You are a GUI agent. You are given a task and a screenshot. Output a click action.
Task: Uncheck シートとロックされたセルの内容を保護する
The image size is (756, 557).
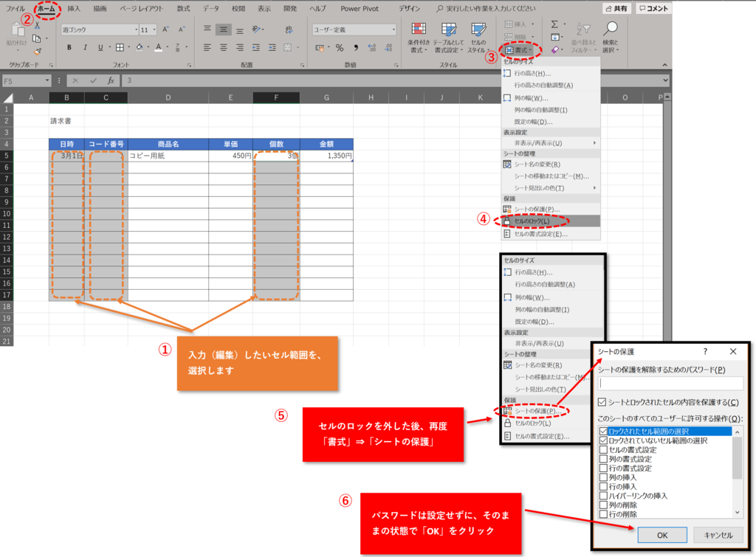(x=600, y=402)
